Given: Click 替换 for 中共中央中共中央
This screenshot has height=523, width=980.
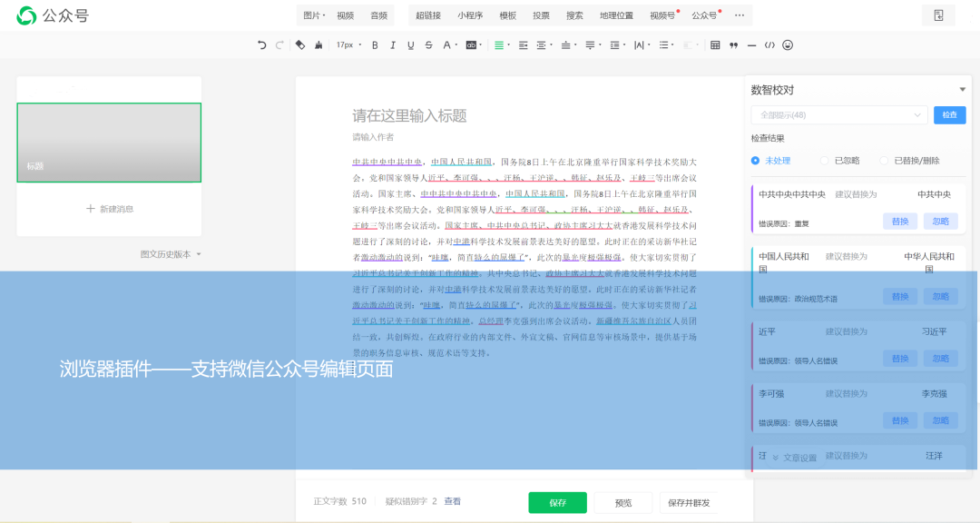Looking at the screenshot, I should coord(900,222).
